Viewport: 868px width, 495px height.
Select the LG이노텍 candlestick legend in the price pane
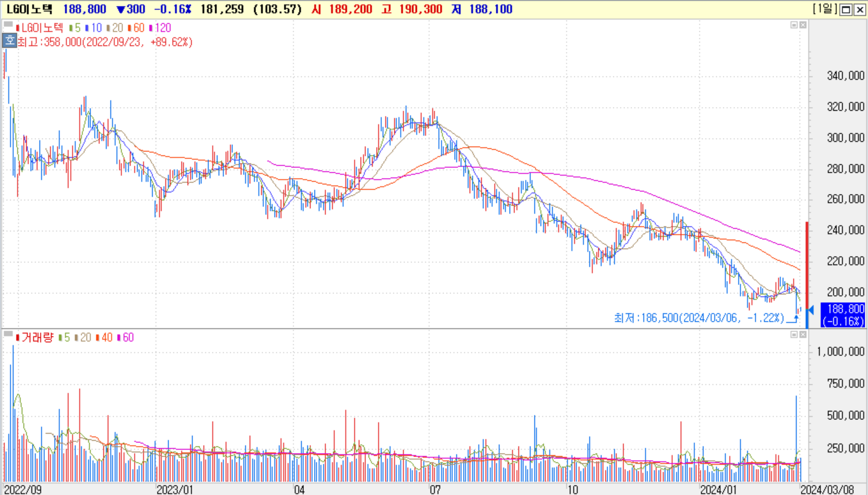(x=40, y=28)
